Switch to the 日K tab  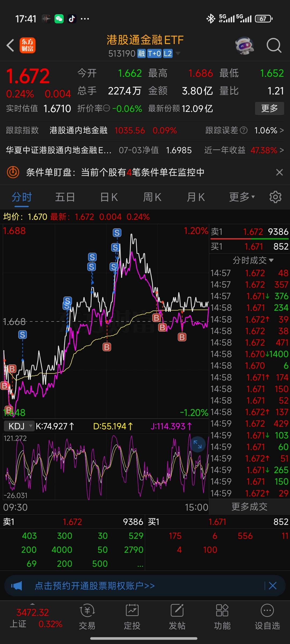(109, 197)
